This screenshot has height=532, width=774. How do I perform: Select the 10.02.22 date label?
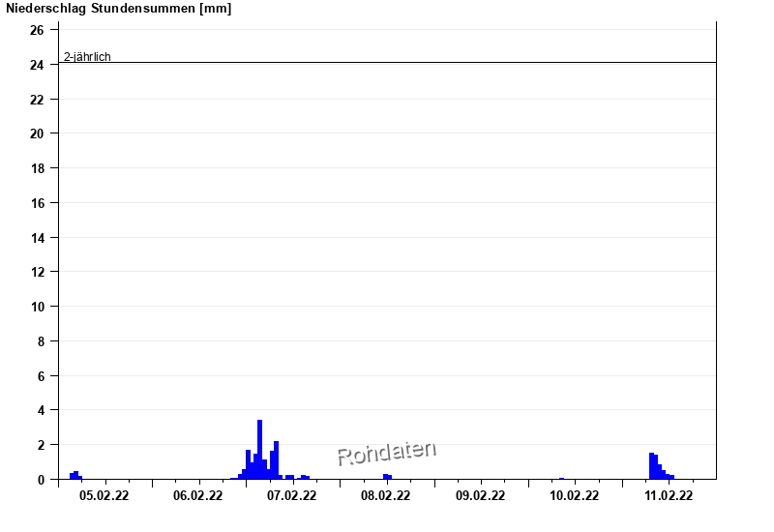click(574, 496)
